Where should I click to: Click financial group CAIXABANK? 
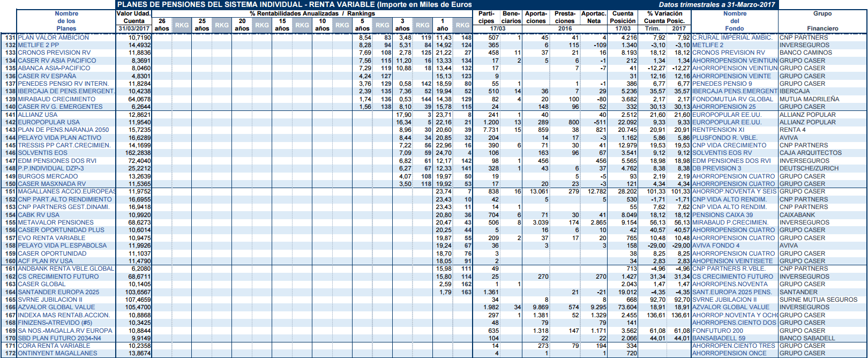797,215
